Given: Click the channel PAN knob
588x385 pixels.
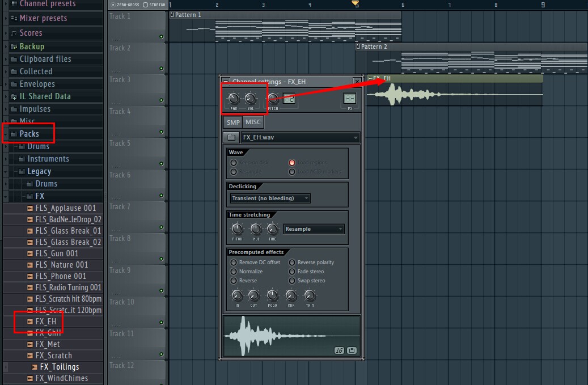Looking at the screenshot, I should 234,99.
